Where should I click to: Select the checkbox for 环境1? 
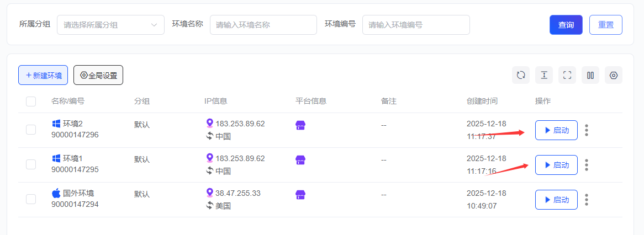pyautogui.click(x=31, y=164)
